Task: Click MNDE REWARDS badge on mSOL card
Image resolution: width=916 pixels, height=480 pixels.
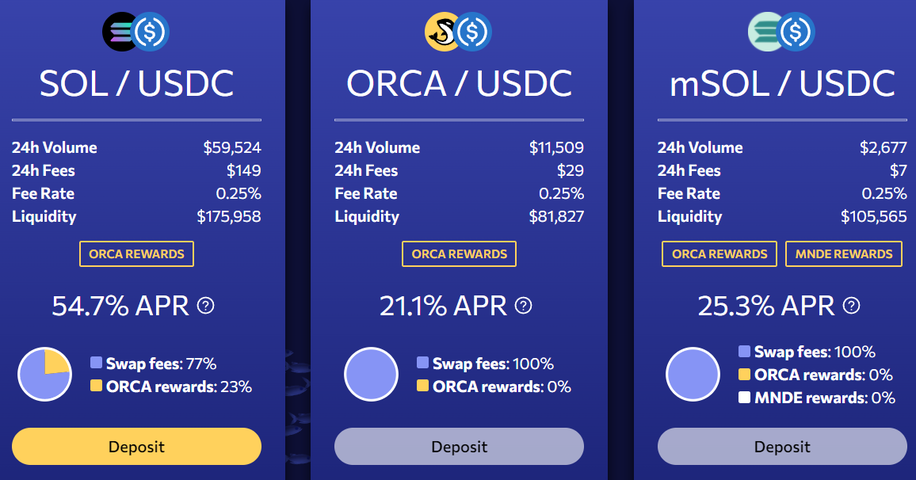Action: (844, 254)
